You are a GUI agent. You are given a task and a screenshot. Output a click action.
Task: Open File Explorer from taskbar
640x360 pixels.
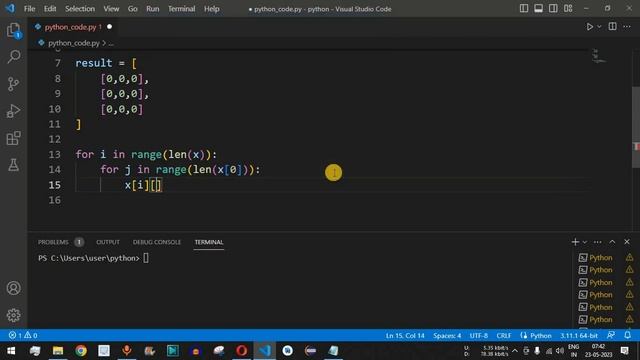(58, 351)
